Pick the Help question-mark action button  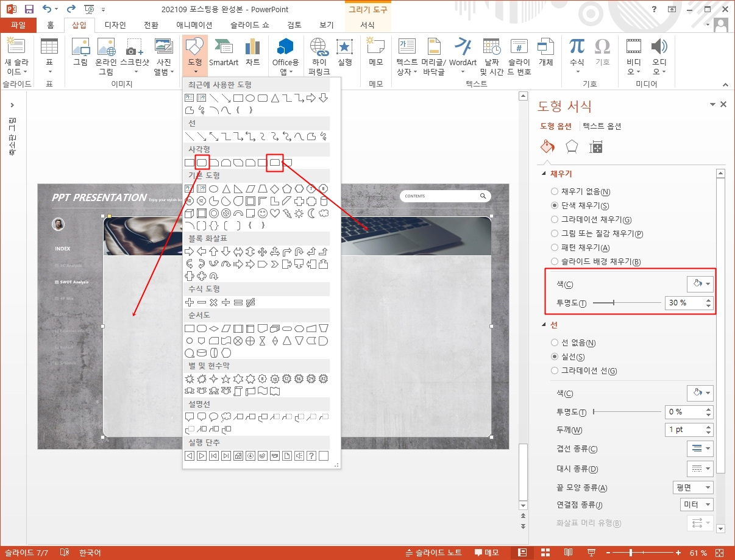311,455
